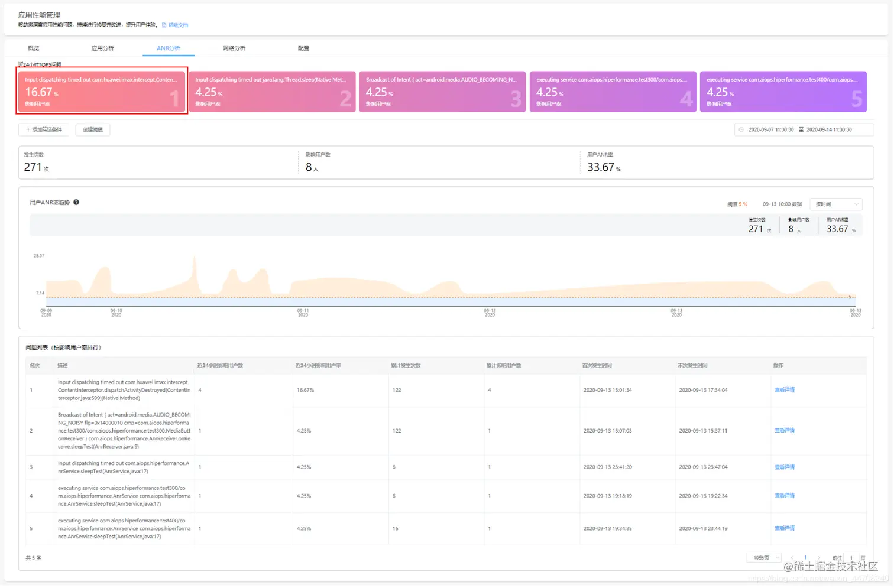Click the ContentInterceptor description in row 1

(124, 390)
